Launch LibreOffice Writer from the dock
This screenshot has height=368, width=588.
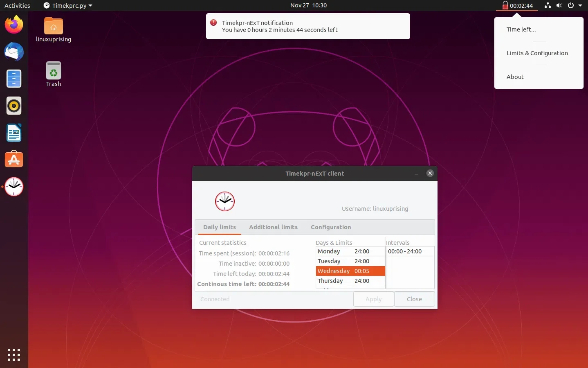click(13, 133)
